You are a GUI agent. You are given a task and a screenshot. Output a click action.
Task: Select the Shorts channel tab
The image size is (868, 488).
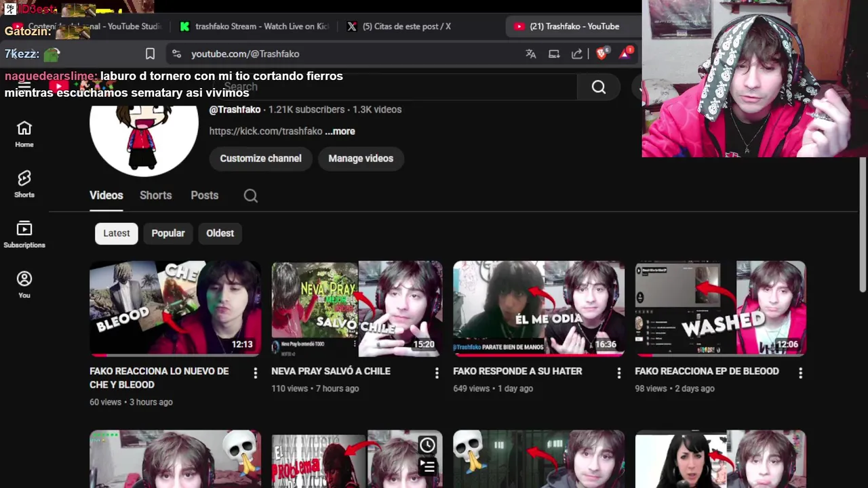coord(155,195)
